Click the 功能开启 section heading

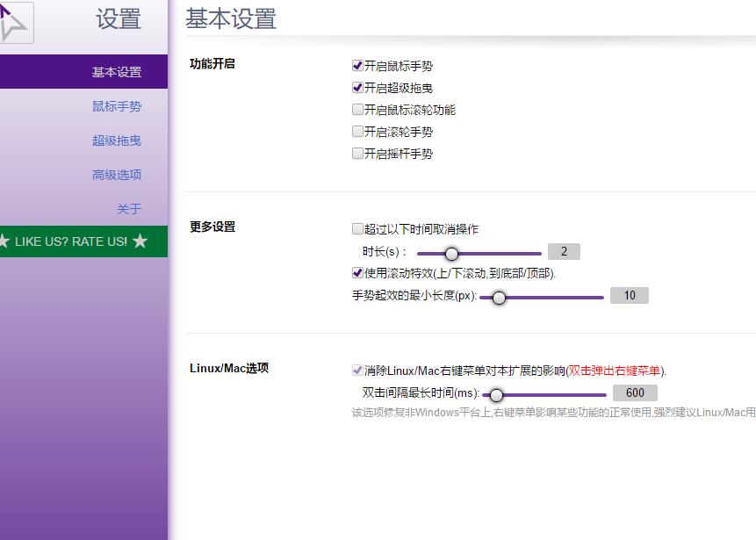tap(212, 63)
